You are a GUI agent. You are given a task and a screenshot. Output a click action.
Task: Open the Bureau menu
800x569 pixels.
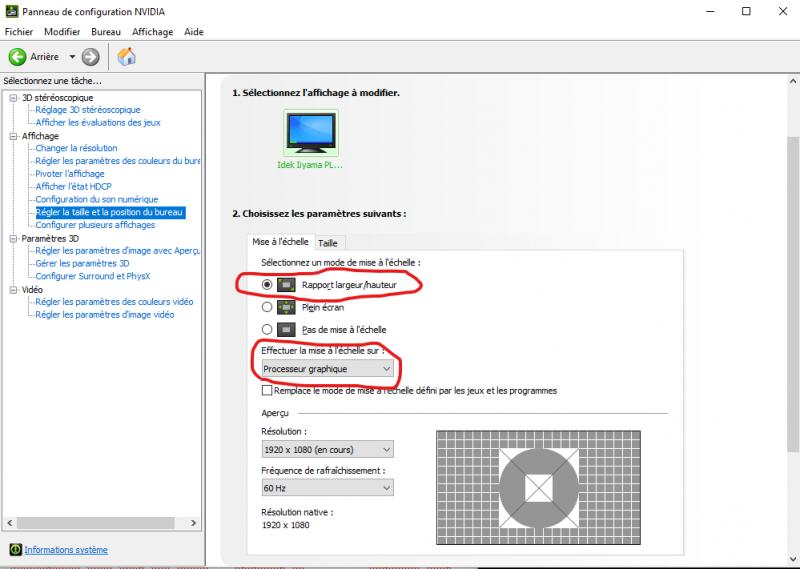tap(106, 32)
